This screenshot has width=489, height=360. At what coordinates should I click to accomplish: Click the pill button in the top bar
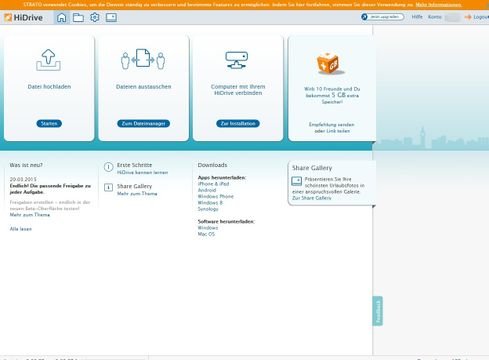tap(382, 17)
